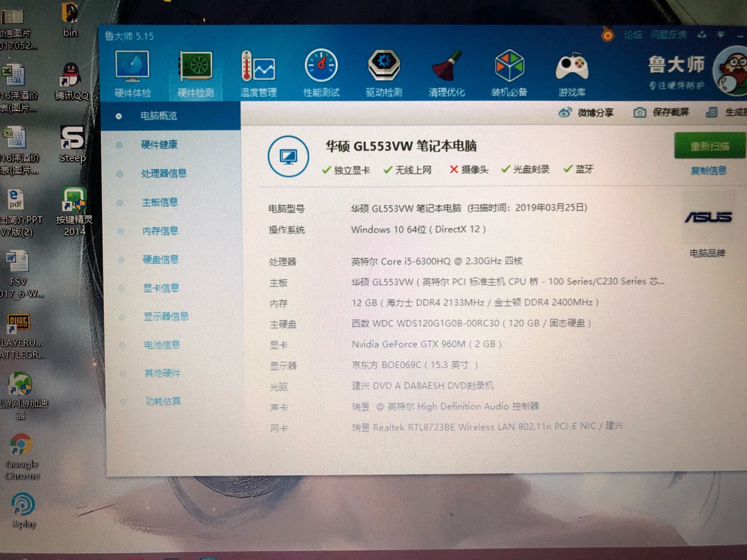The height and width of the screenshot is (560, 747).
Task: Open title bar dropdown arrow menu
Action: [720, 35]
